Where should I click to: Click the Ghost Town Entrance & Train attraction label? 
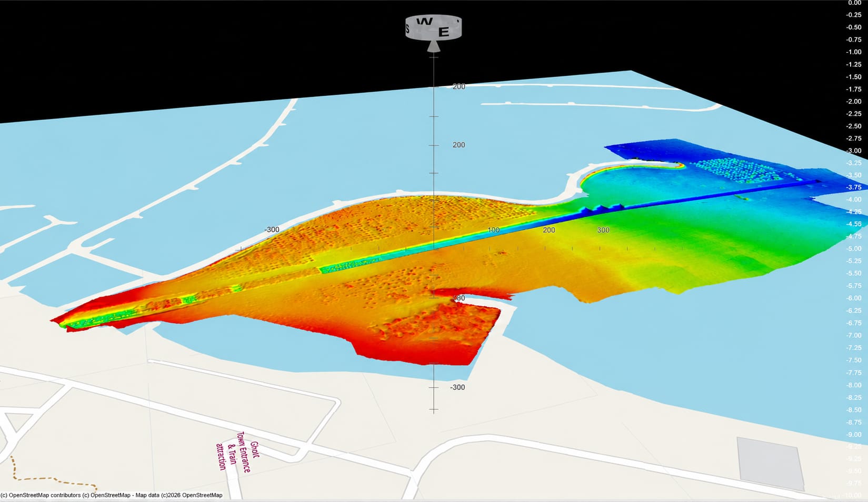(x=238, y=453)
